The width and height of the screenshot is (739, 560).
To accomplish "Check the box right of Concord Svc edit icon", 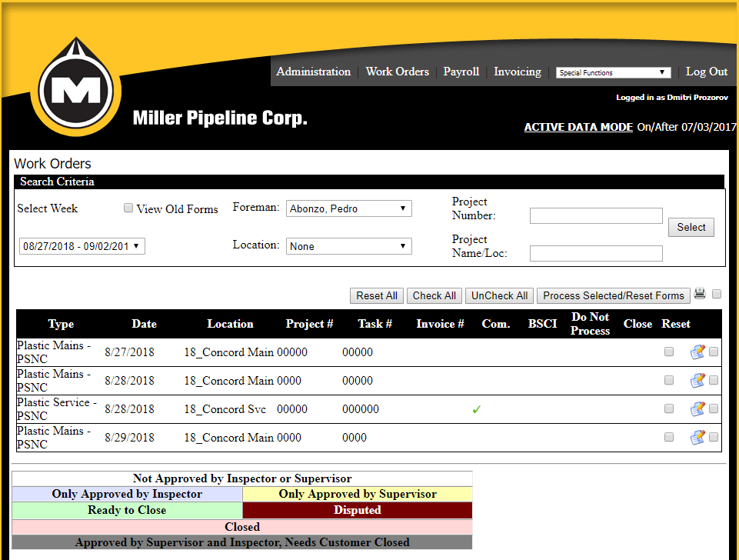I will (x=714, y=408).
